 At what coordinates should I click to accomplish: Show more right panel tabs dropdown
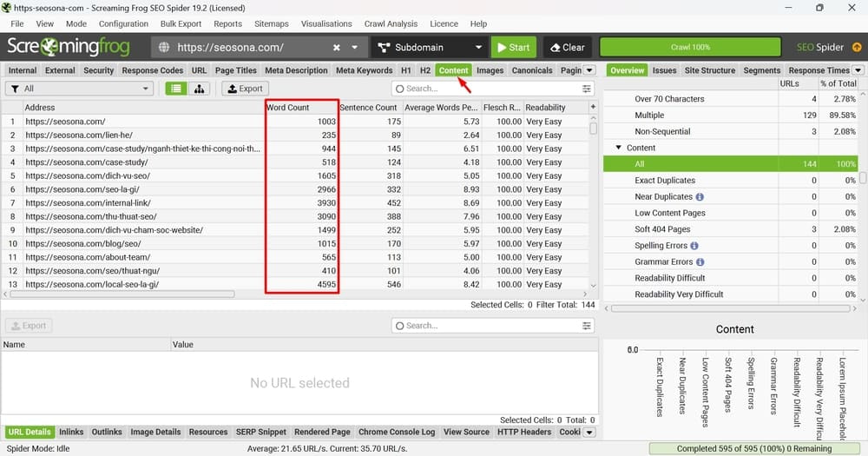pyautogui.click(x=858, y=70)
